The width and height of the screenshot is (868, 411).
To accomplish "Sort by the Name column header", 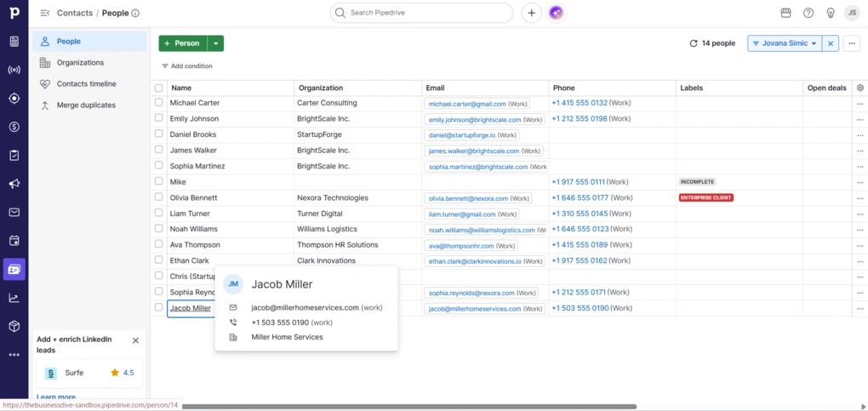I will click(181, 88).
